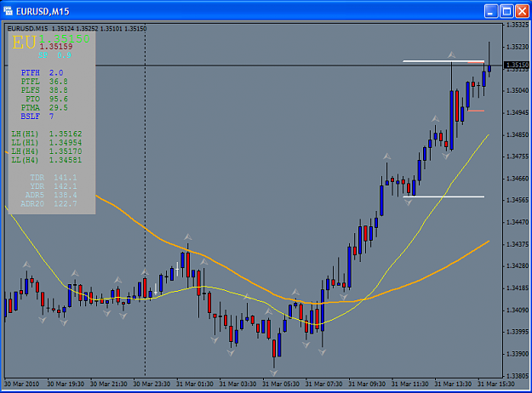Select the short pink line at 1.34945 level

(x=476, y=111)
